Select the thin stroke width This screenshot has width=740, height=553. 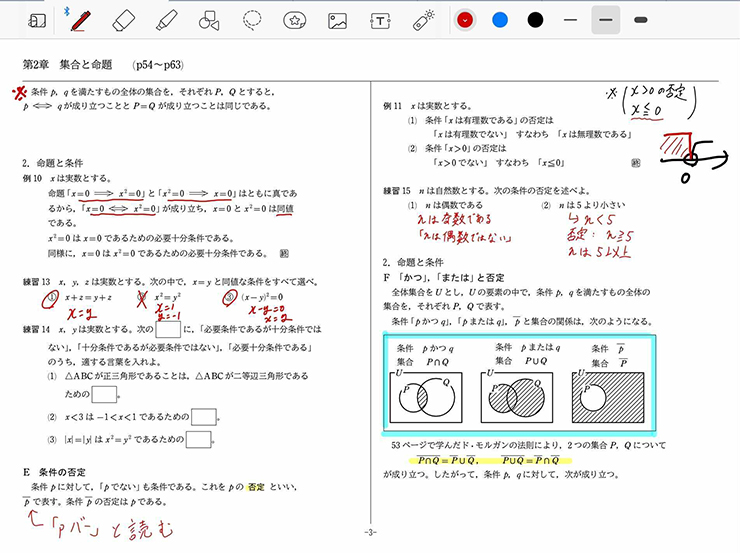pyautogui.click(x=570, y=20)
